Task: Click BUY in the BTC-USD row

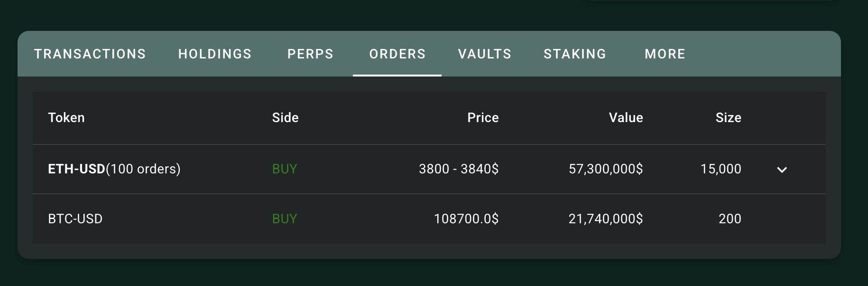Action: pyautogui.click(x=285, y=219)
